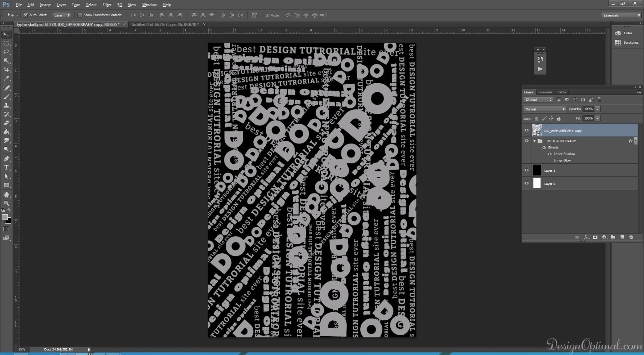Select the Clone Stamp tool
644x355 pixels.
coord(6,105)
